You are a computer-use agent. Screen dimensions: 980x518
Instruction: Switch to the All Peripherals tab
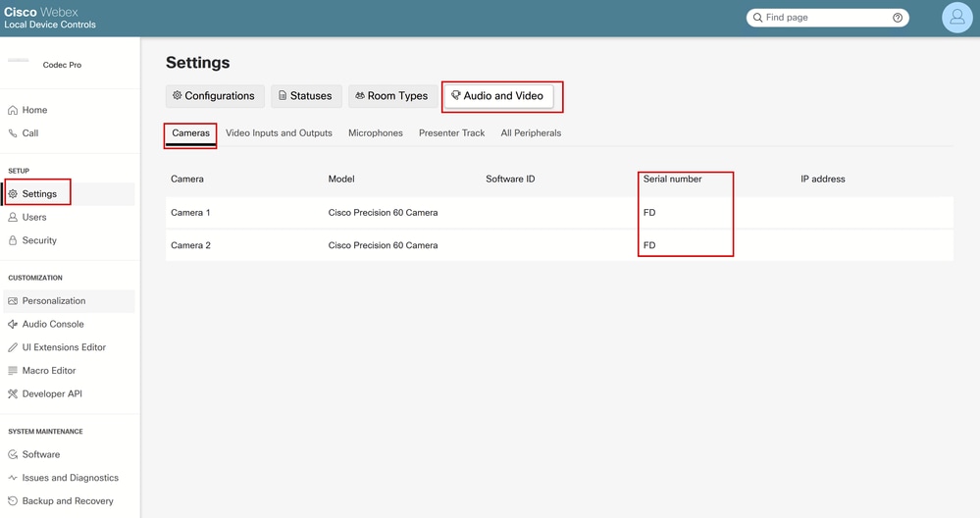click(531, 133)
